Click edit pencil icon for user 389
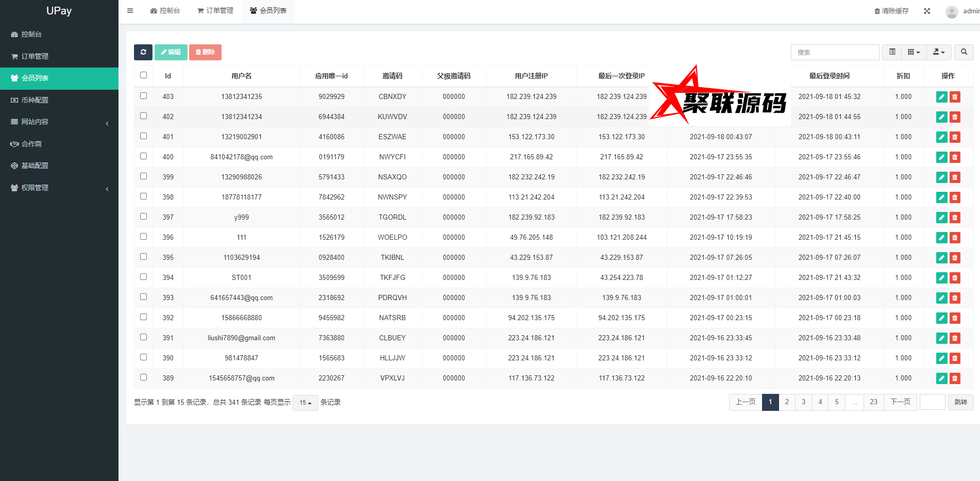Viewport: 980px width, 481px height. coord(941,378)
